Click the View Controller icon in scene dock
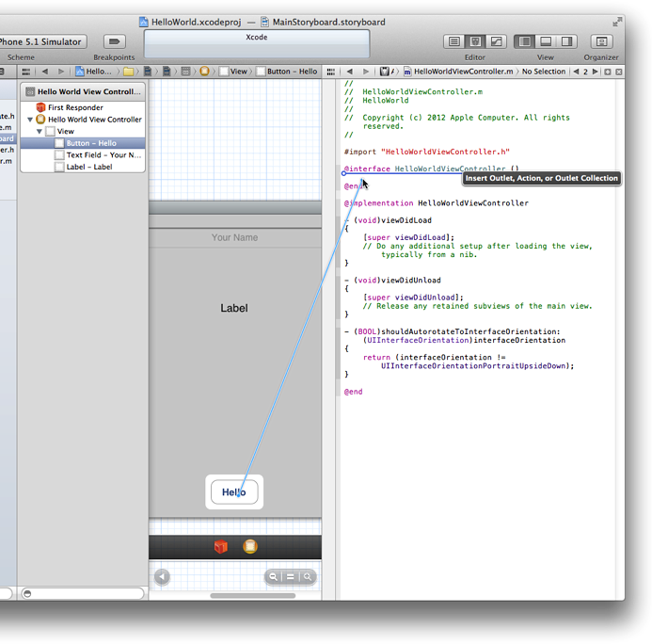The width and height of the screenshot is (652, 644). (x=249, y=547)
